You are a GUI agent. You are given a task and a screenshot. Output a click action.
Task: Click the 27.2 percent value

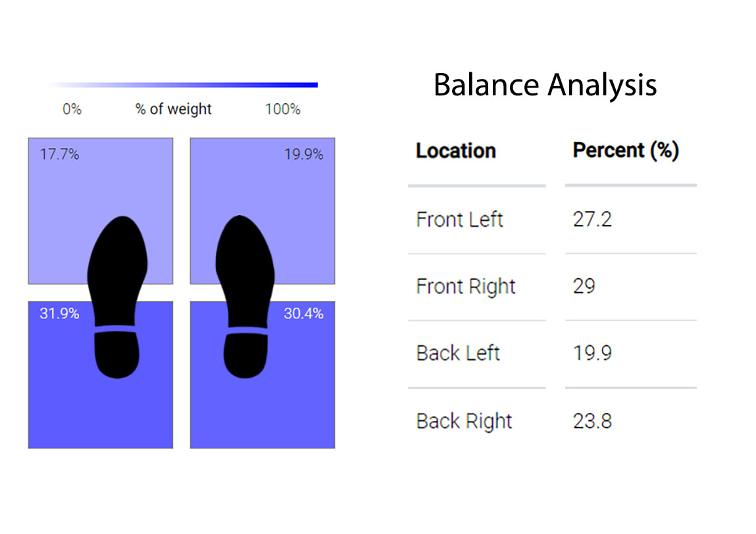click(x=592, y=219)
